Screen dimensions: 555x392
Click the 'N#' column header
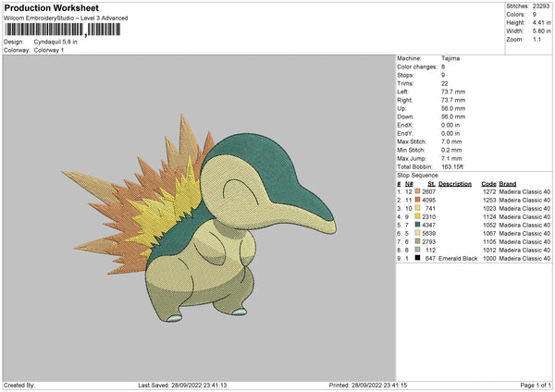coord(409,184)
